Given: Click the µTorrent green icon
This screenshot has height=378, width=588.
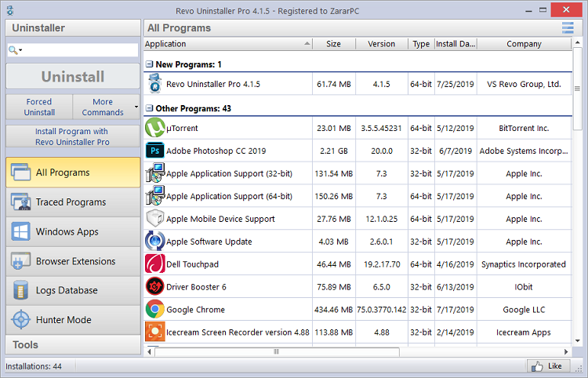Looking at the screenshot, I should [155, 128].
